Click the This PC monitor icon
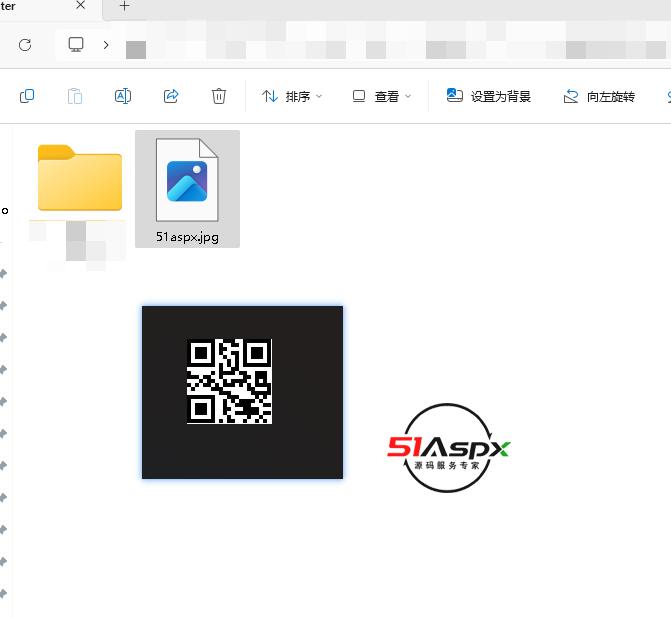671x618 pixels. (76, 45)
